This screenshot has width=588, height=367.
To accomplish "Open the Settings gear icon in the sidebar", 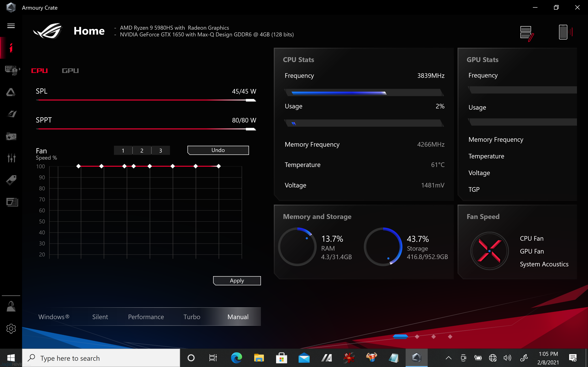I will (x=11, y=329).
